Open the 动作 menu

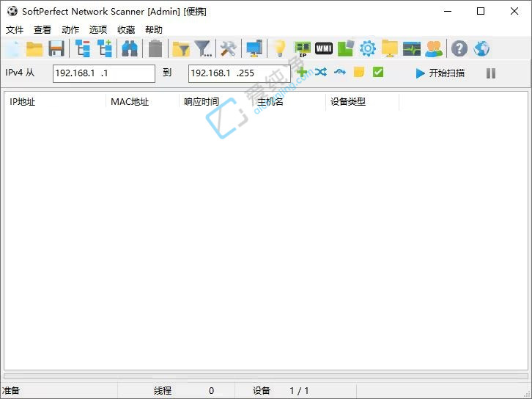pyautogui.click(x=70, y=30)
